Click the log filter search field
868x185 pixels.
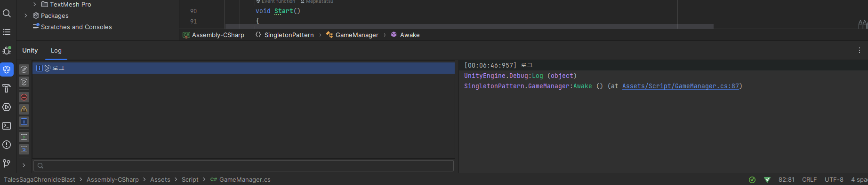tap(243, 165)
